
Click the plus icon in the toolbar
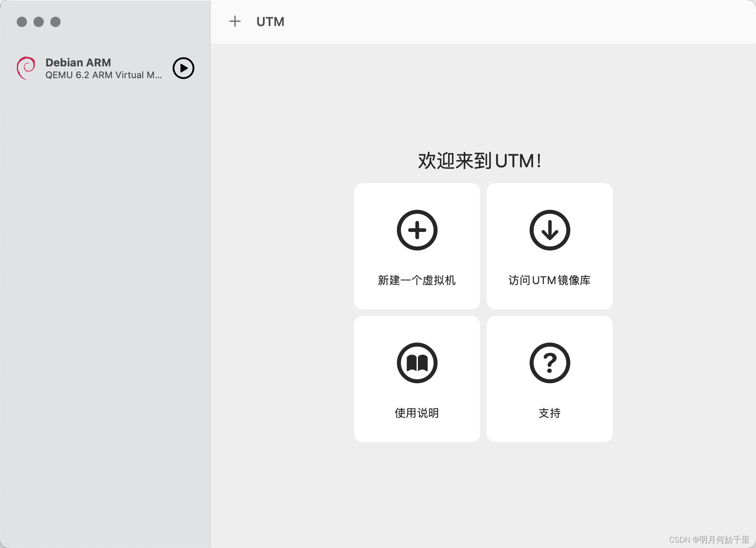point(235,21)
